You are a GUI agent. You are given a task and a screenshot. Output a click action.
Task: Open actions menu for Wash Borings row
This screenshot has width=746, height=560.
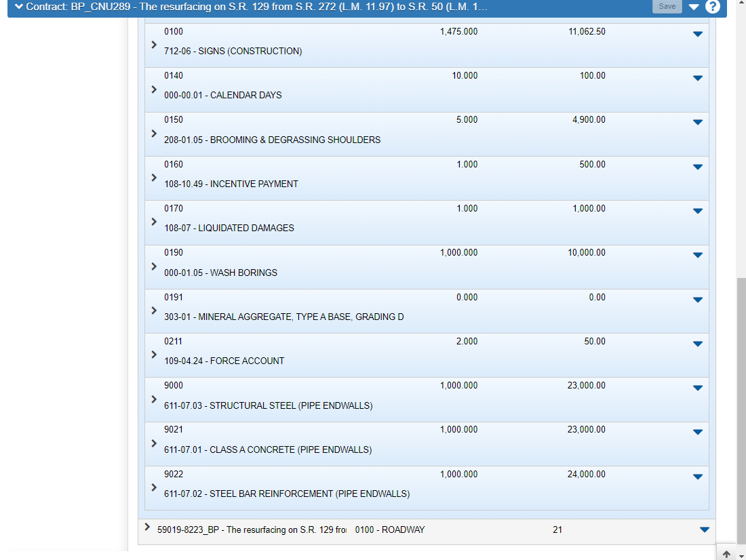[x=698, y=256]
